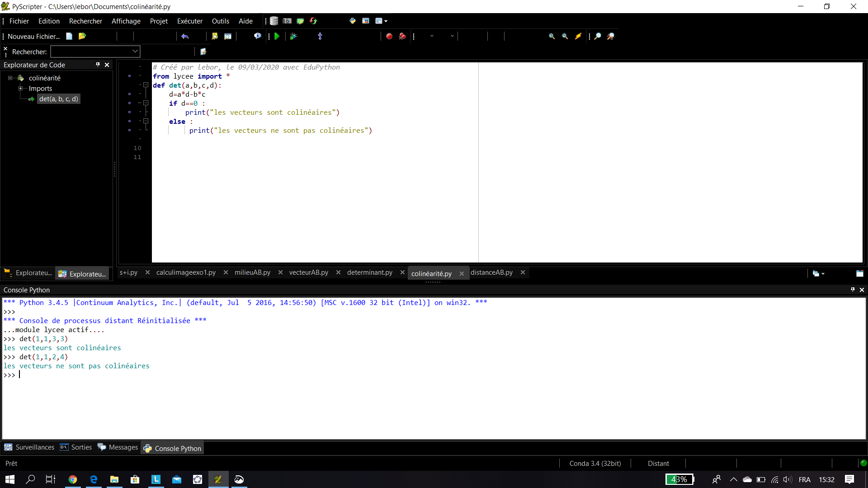This screenshot has width=868, height=488.
Task: Open the Exécuter menu
Action: click(189, 21)
